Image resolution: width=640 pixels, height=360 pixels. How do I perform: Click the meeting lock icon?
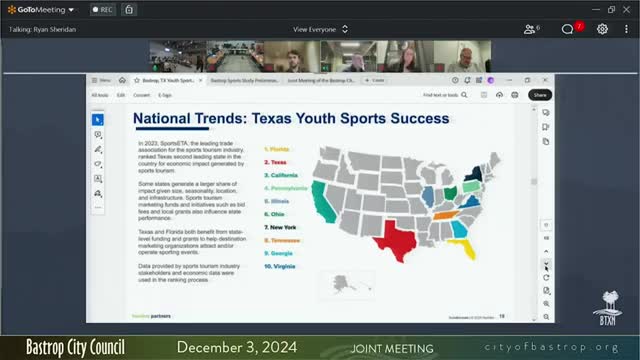129,9
